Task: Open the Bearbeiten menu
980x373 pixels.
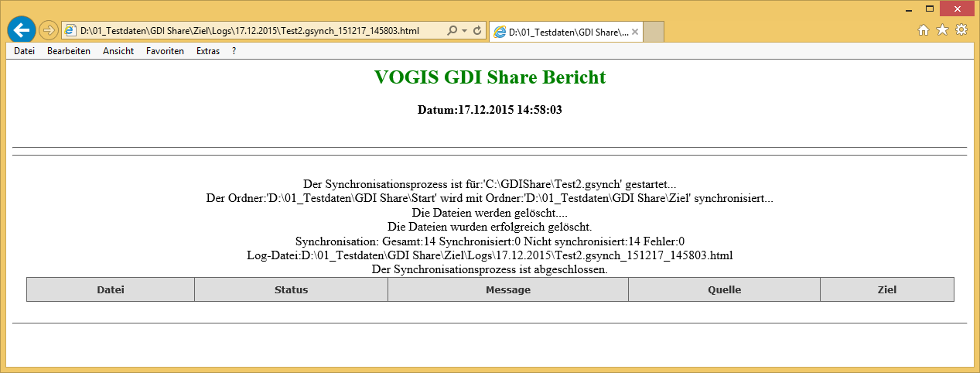Action: pyautogui.click(x=69, y=51)
